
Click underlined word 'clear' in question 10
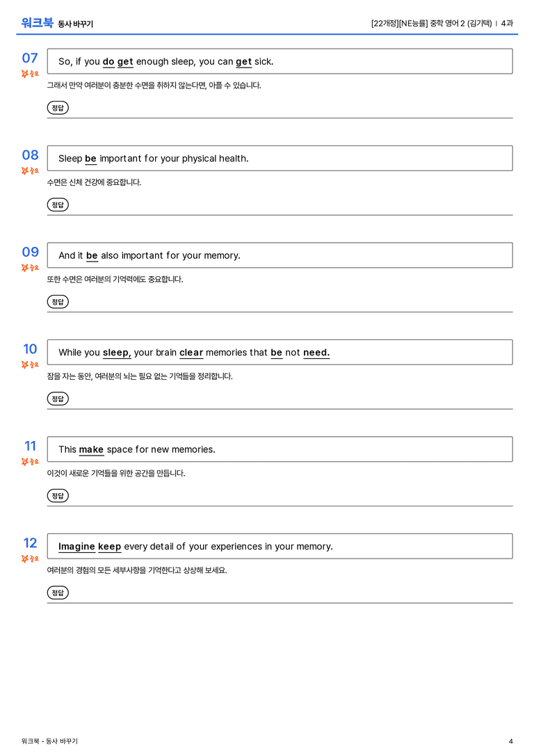point(191,353)
